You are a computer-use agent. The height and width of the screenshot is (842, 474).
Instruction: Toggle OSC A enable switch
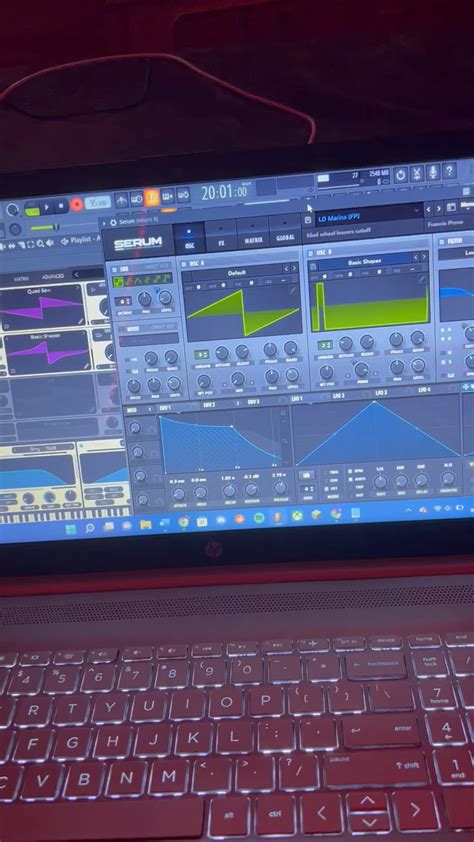pos(185,264)
